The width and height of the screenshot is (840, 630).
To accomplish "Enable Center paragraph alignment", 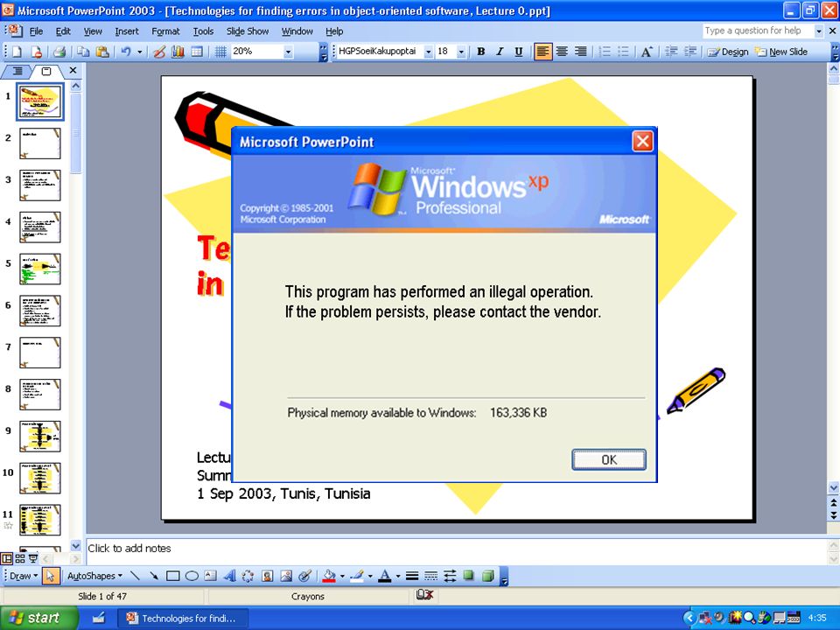I will pos(562,52).
